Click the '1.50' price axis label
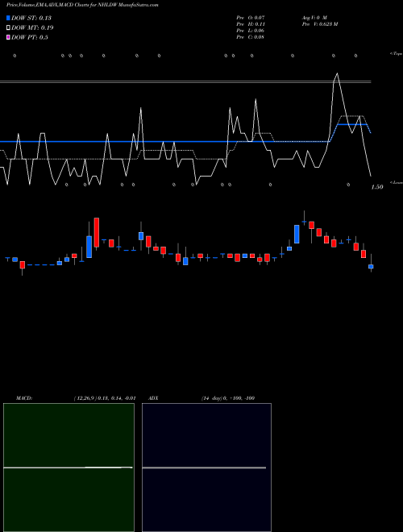Image resolution: width=403 pixels, height=532 pixels. coord(377,187)
